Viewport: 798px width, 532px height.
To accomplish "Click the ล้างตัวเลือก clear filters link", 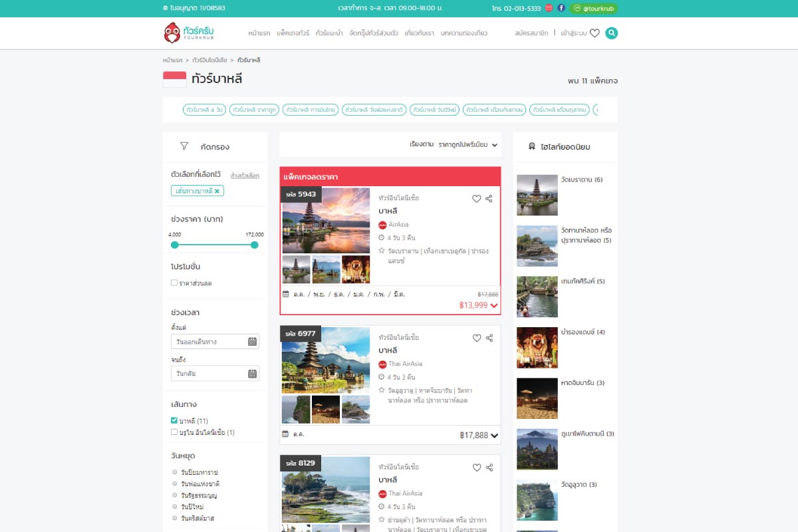I will pyautogui.click(x=245, y=176).
